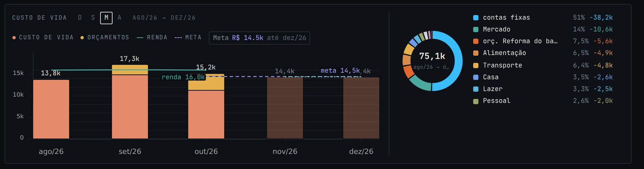Image resolution: width=644 pixels, height=169 pixels.
Task: Switch to weekly view S
Action: pos(93,18)
